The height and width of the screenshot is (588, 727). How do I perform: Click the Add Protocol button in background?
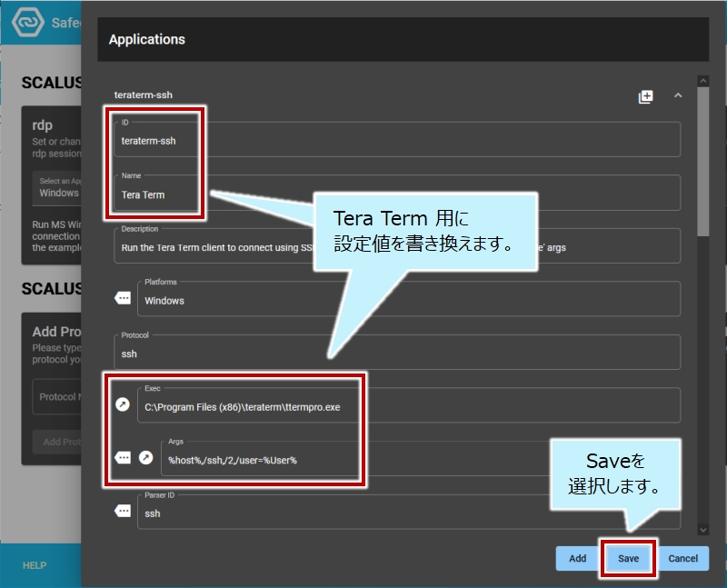tap(57, 442)
